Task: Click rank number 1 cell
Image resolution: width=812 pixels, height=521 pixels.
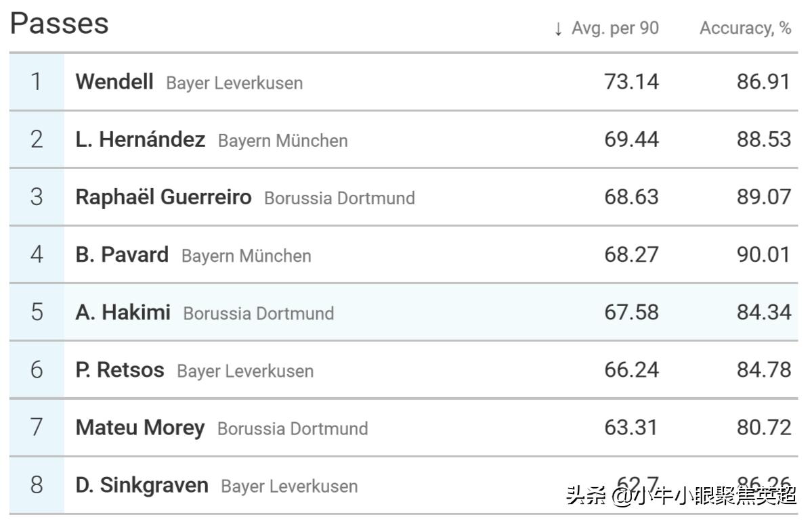Action: (x=37, y=82)
